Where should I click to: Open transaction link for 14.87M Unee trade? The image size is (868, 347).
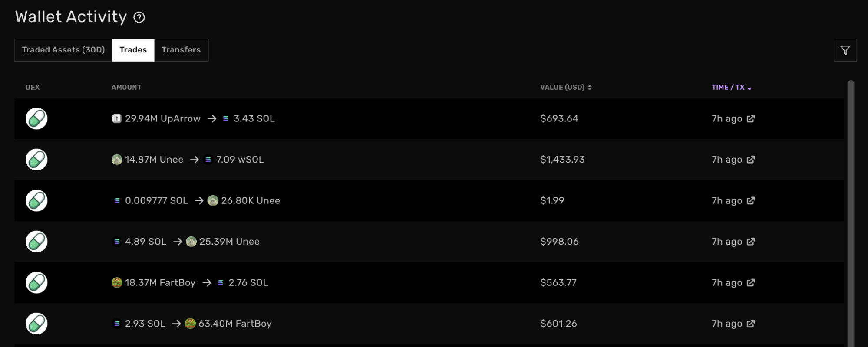pos(750,160)
